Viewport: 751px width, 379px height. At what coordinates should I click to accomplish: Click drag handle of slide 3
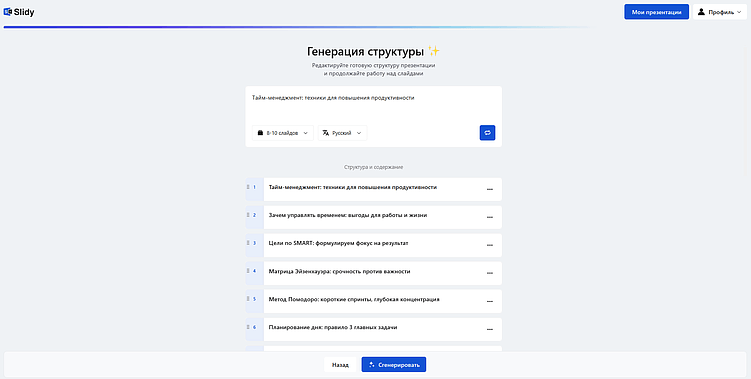[x=248, y=242]
